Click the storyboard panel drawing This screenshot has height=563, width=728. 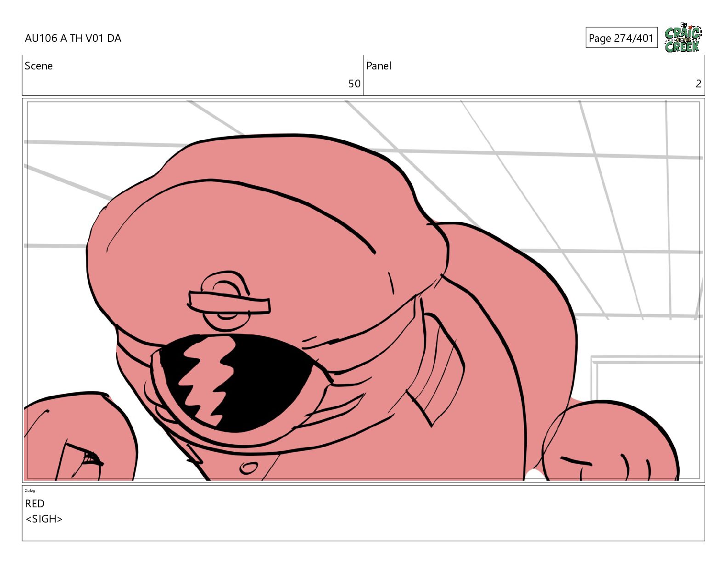[363, 290]
